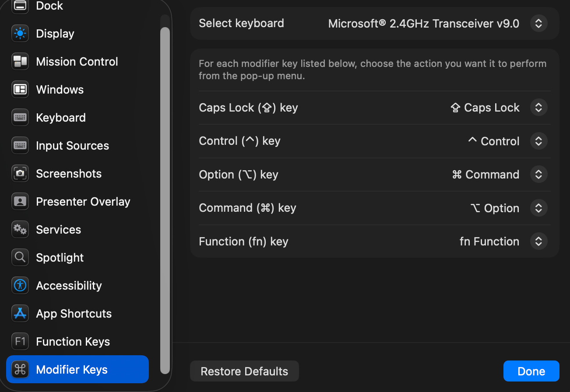This screenshot has width=570, height=392.
Task: Open the Screenshots camera icon
Action: click(x=20, y=174)
